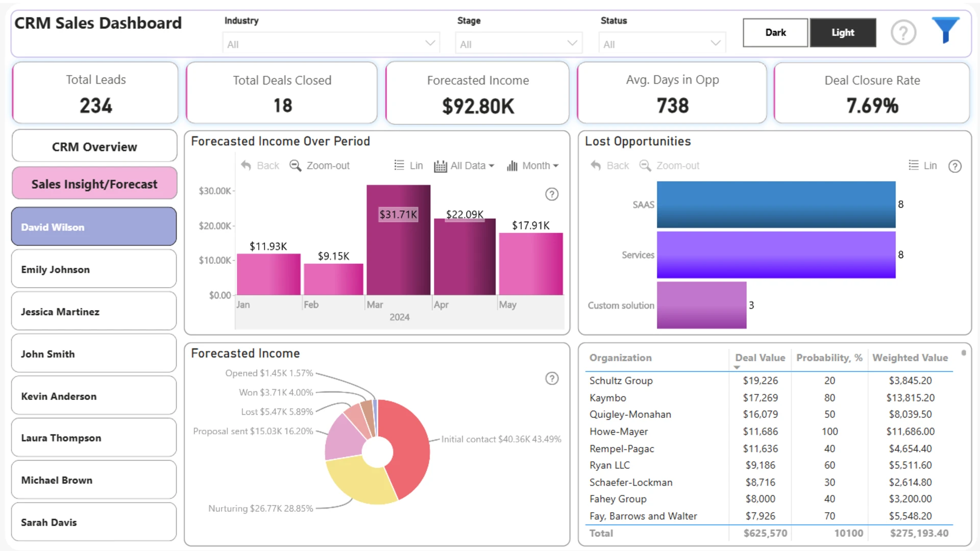Switch to Dark theme
The height and width of the screenshot is (551, 980).
775,33
